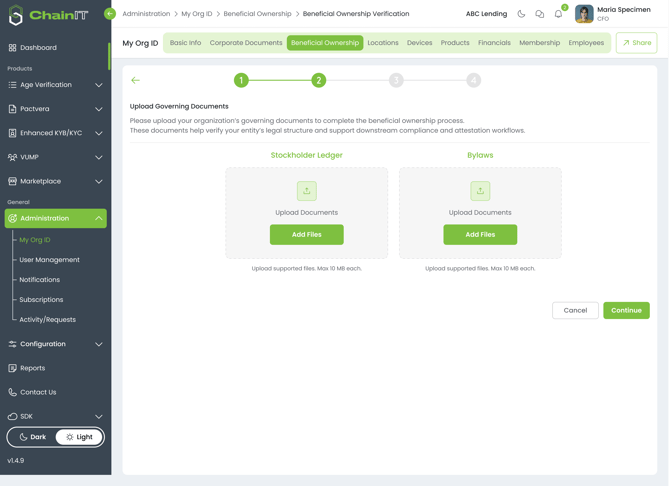
Task: Click the back arrow in wizard
Action: (x=136, y=80)
